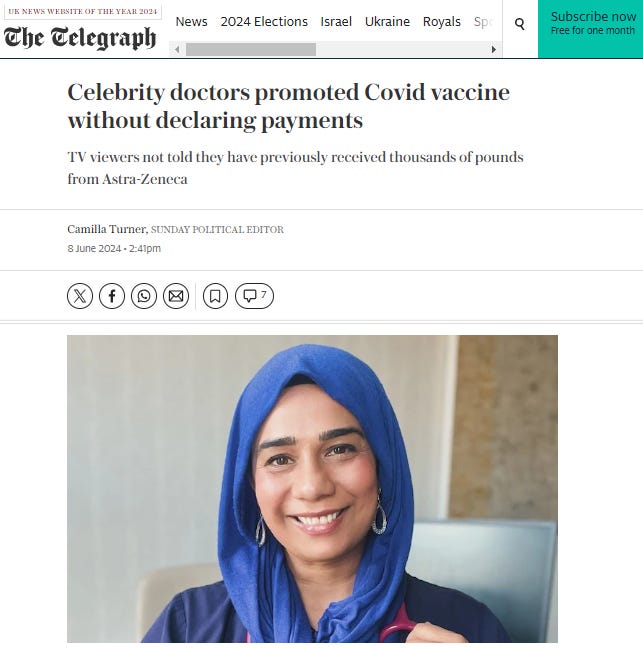This screenshot has width=643, height=648.
Task: Click the article headline text
Action: click(x=288, y=106)
